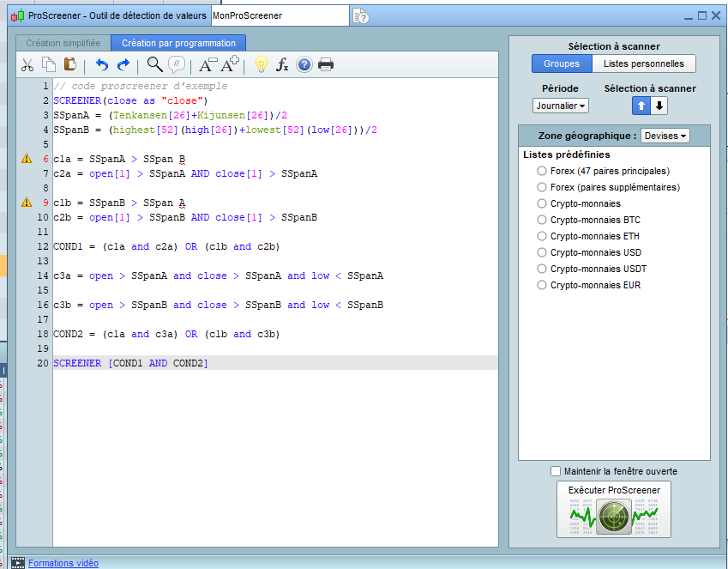728x569 pixels.
Task: Increase the editor font size
Action: tap(230, 64)
